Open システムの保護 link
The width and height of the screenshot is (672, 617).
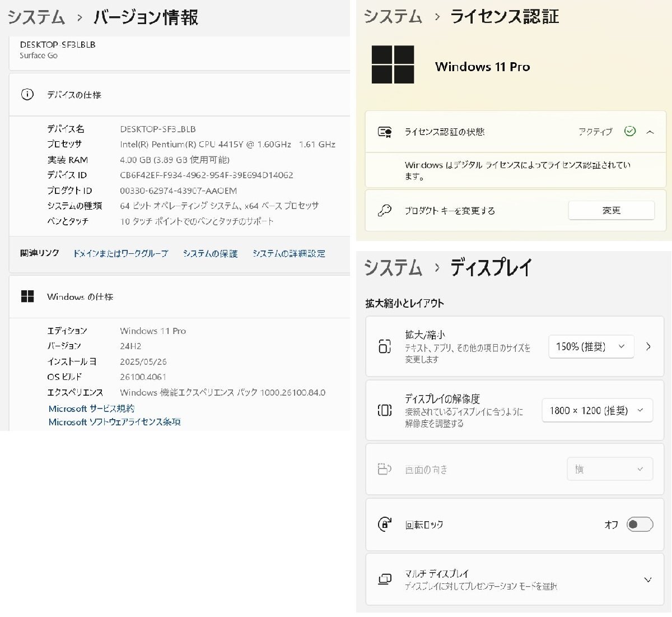(x=210, y=253)
